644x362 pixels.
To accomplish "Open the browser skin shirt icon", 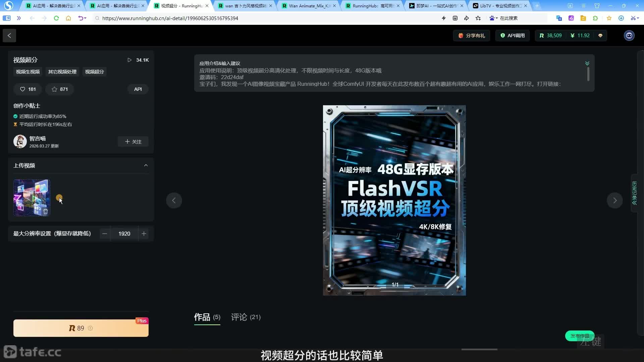I will [597, 6].
